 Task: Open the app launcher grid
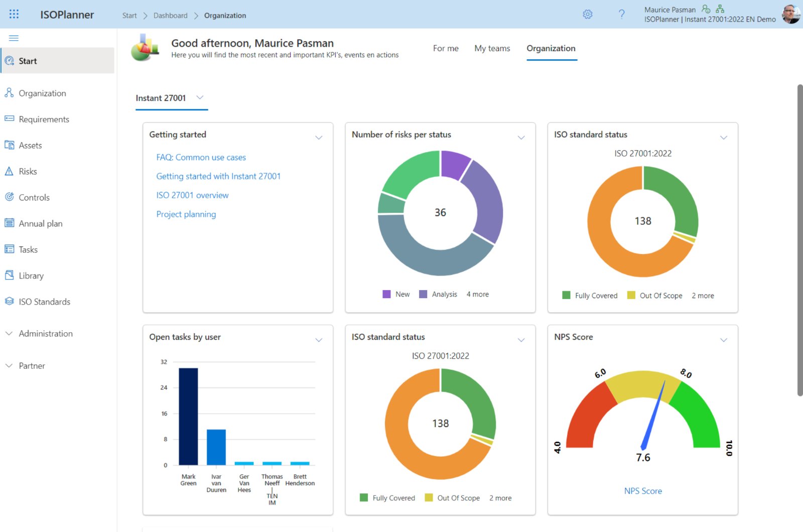[14, 14]
